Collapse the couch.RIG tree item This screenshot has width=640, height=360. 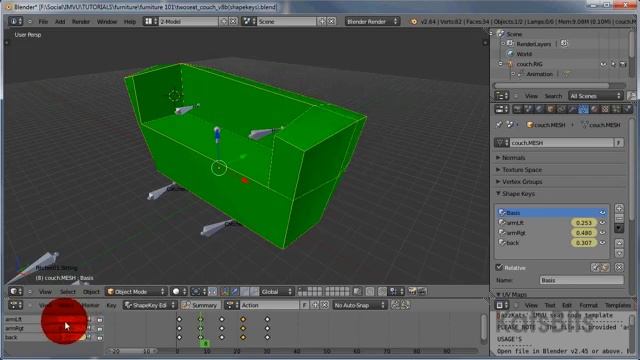click(x=500, y=64)
